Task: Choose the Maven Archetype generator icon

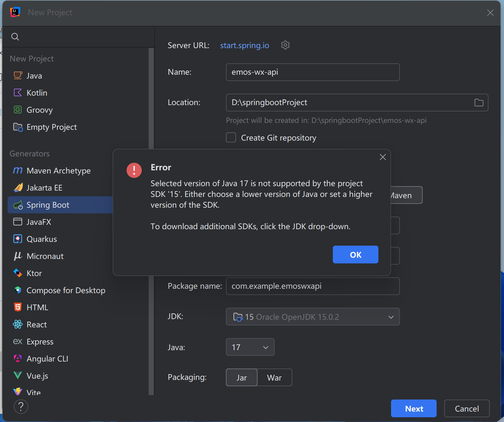Action: [x=18, y=170]
